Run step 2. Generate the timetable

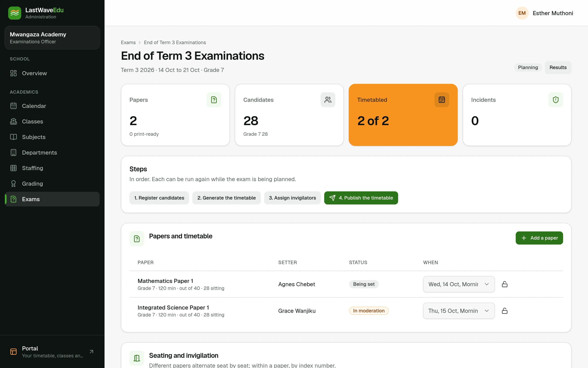pyautogui.click(x=226, y=198)
